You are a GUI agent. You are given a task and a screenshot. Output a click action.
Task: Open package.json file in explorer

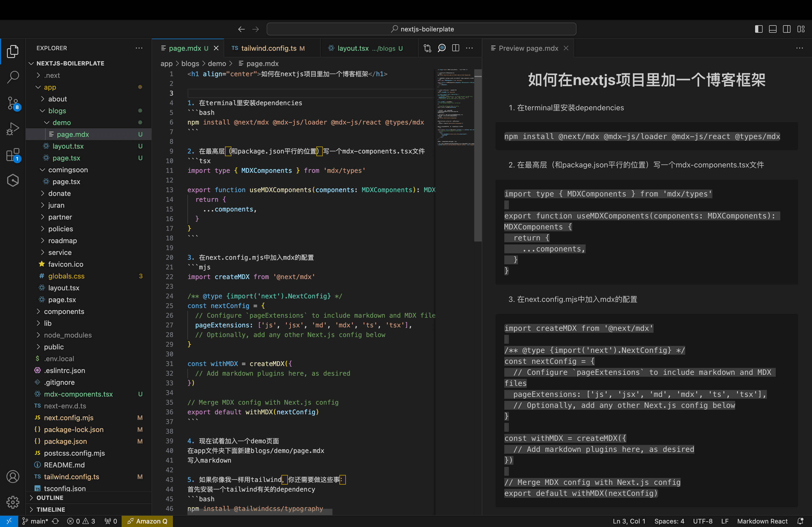89,441
